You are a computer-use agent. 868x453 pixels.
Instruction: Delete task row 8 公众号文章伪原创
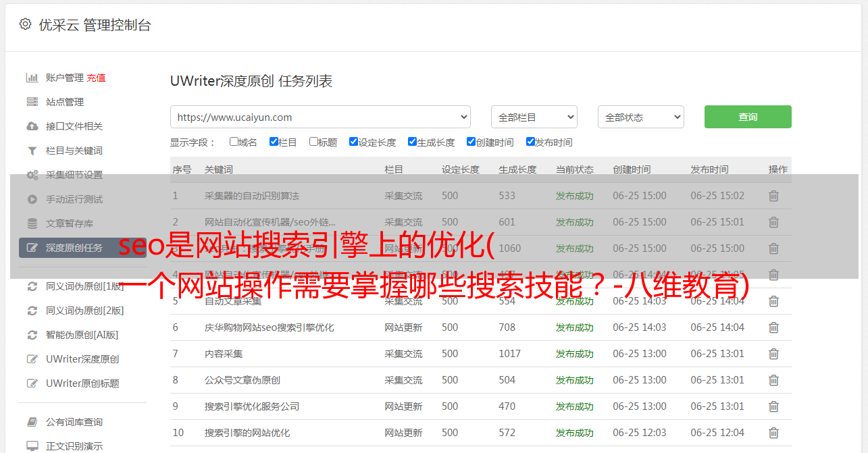774,380
